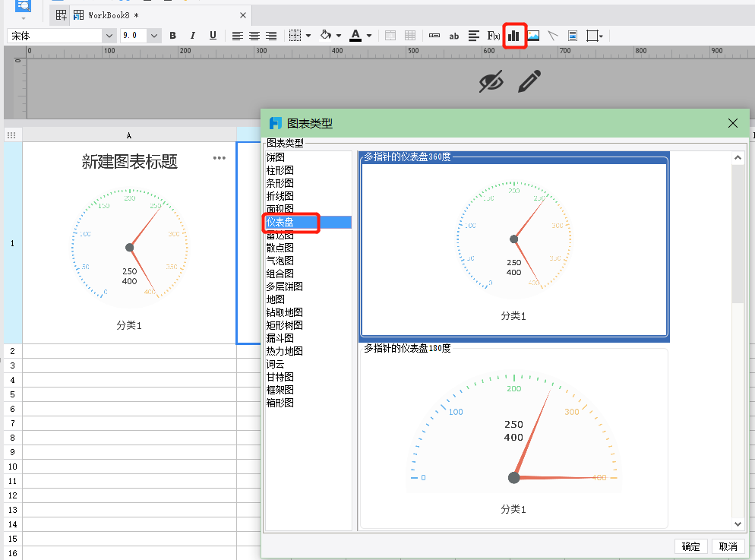Open font color dropdown arrow
The width and height of the screenshot is (755, 560).
[x=369, y=36]
